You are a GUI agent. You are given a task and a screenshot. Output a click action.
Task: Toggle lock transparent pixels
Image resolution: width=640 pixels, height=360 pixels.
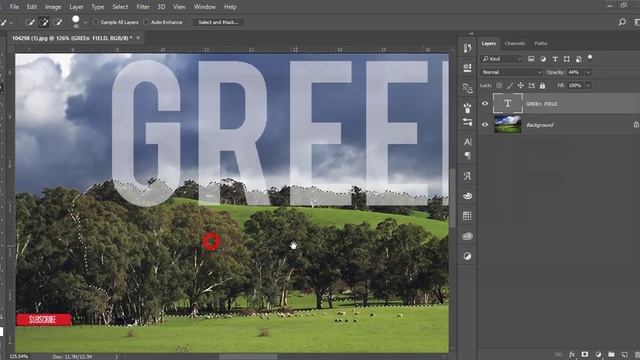click(499, 85)
